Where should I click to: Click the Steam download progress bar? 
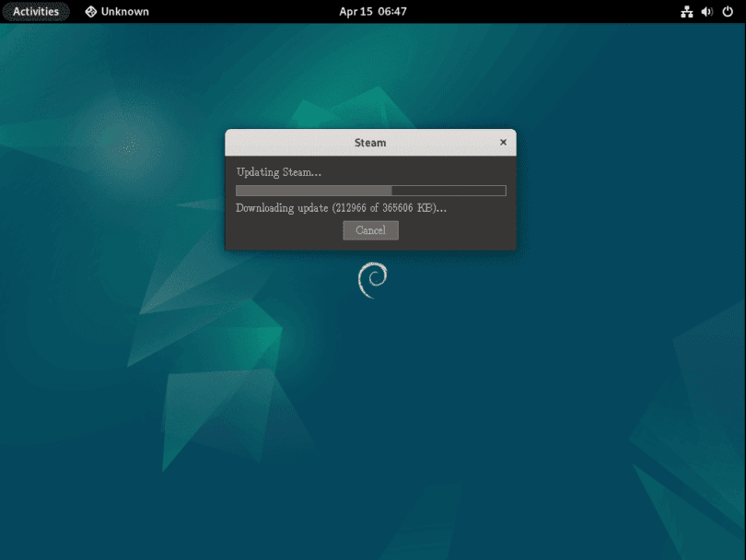click(x=370, y=190)
